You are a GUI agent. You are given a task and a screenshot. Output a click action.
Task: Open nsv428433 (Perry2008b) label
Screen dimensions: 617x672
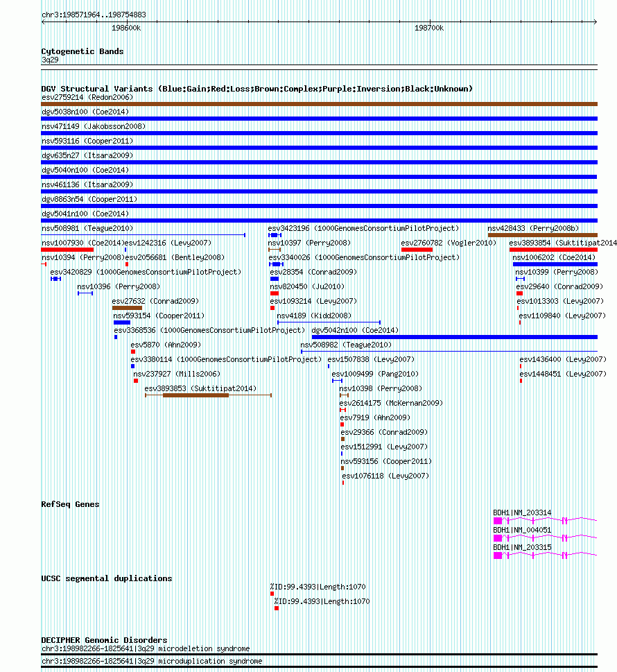(533, 228)
